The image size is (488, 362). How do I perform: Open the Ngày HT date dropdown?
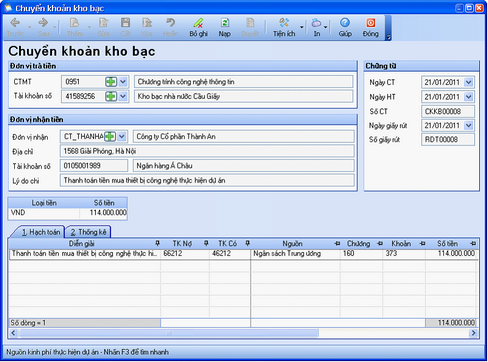click(x=468, y=97)
